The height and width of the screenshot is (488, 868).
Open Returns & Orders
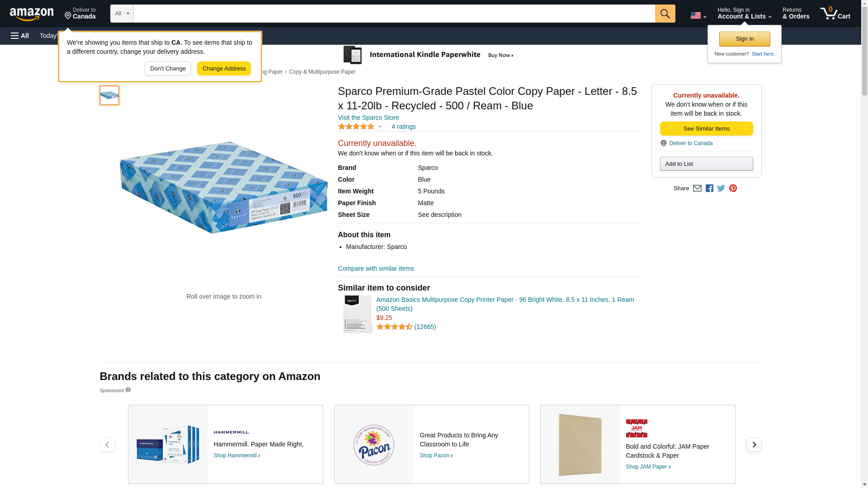point(796,14)
